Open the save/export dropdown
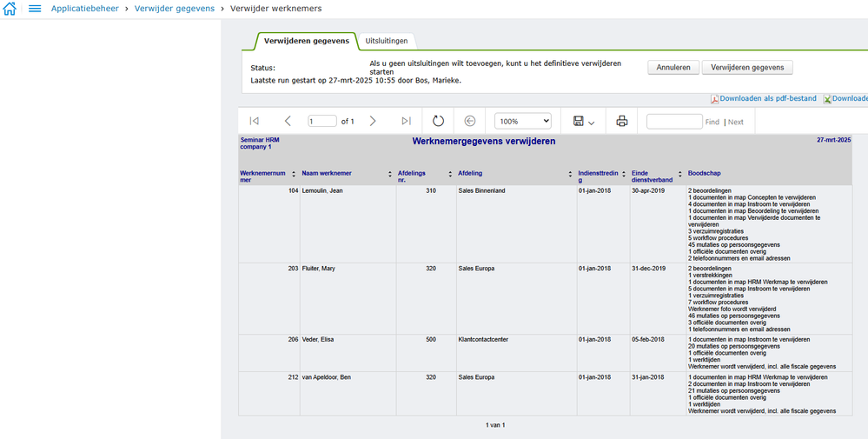Screen dimensions: 868x439 [x=584, y=121]
